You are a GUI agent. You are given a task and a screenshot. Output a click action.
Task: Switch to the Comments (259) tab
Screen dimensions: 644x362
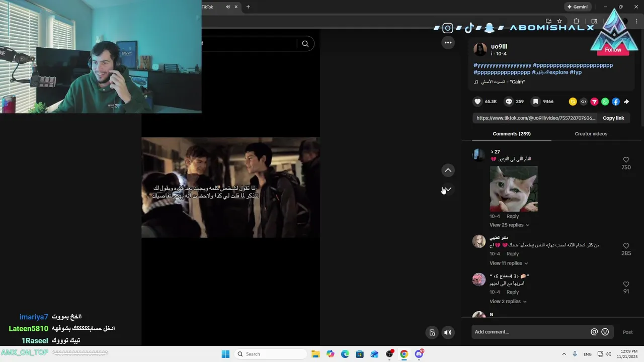click(512, 134)
